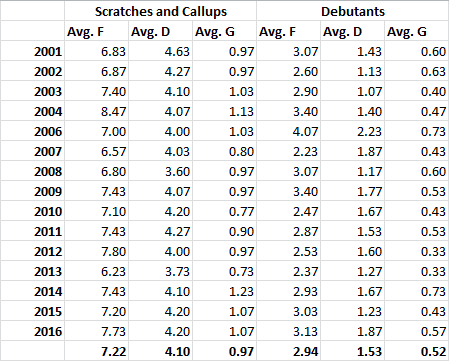Click the 2008 row label
This screenshot has width=449, height=361.
(32, 171)
